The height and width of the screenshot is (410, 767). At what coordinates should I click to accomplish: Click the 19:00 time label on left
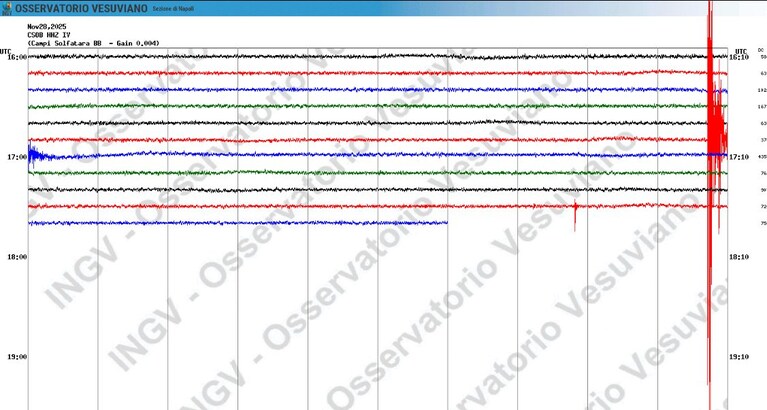tap(17, 357)
